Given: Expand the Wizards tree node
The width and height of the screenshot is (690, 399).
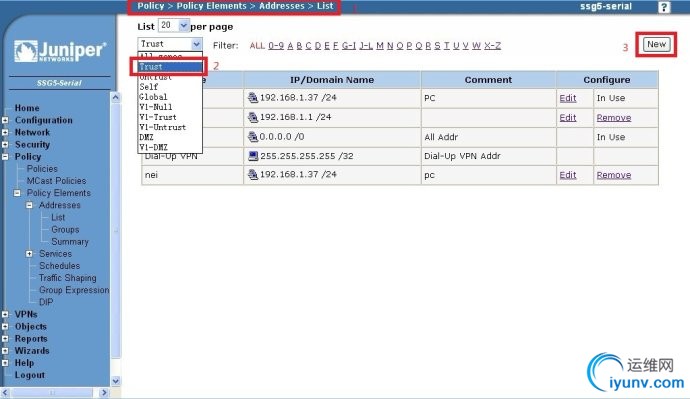Looking at the screenshot, I should [5, 351].
